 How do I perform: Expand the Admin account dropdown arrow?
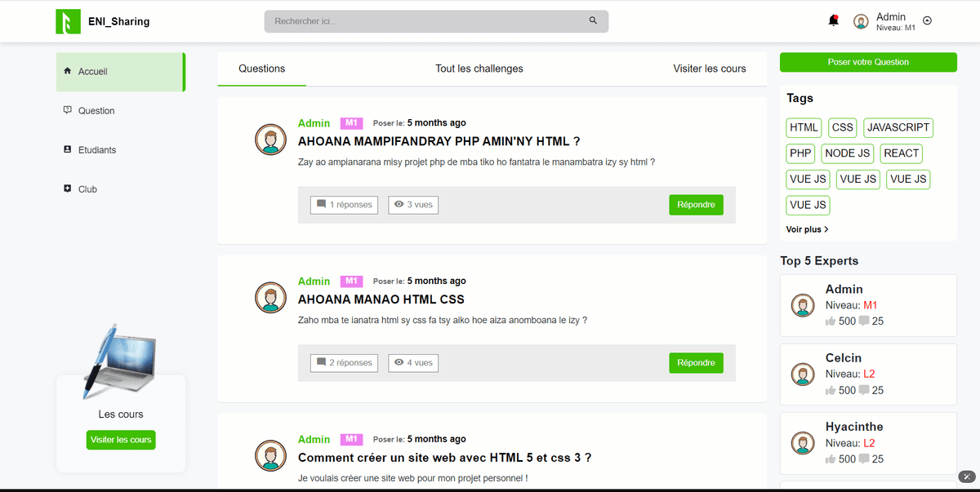click(x=927, y=21)
